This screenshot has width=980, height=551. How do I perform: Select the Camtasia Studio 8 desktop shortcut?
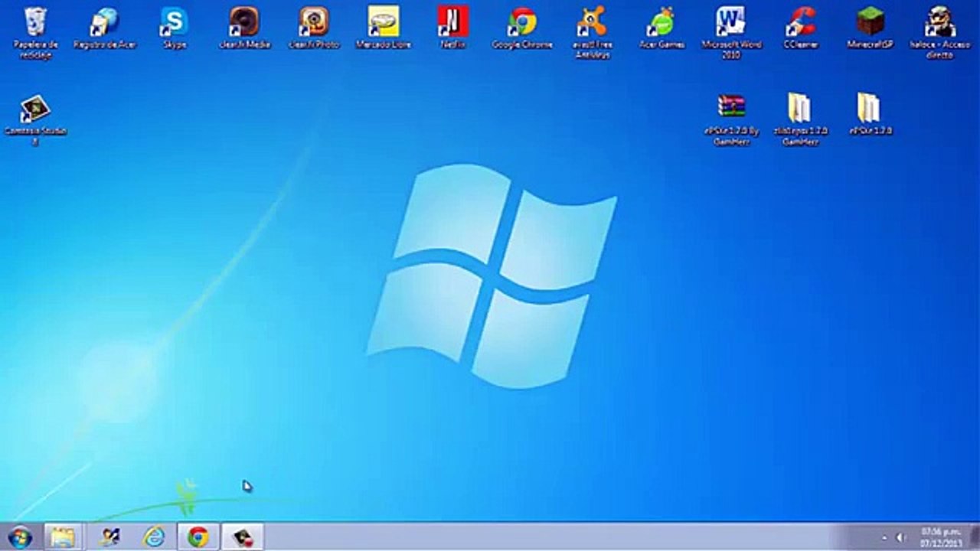click(x=35, y=120)
